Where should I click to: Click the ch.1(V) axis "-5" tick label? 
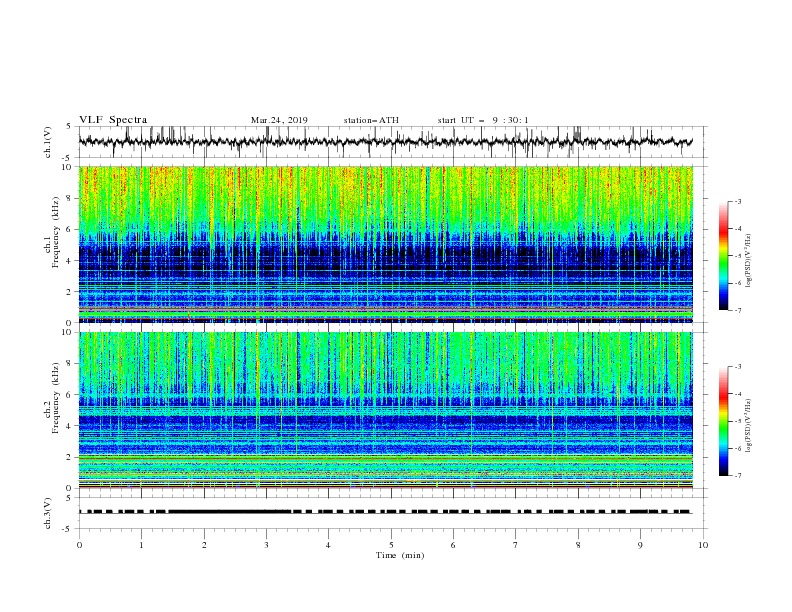(x=68, y=158)
